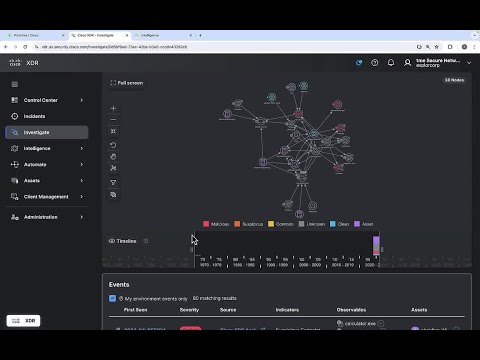Image resolution: width=480 pixels, height=360 pixels.
Task: Expand Administration submenu chevron
Action: tap(82, 217)
